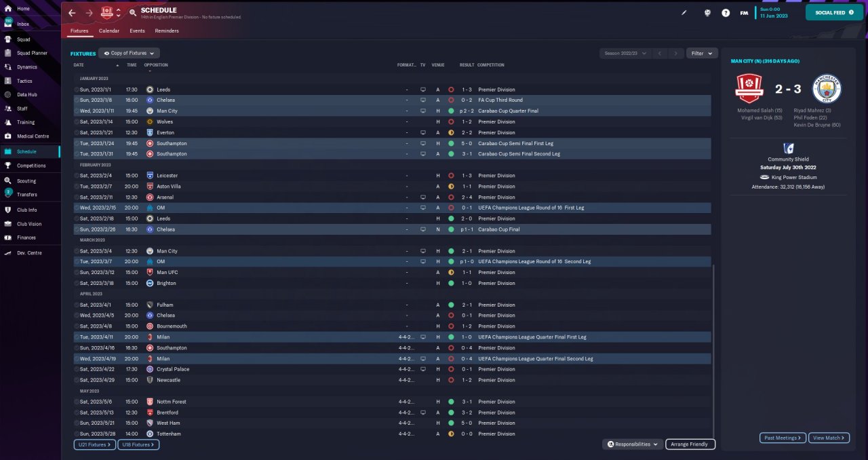Toggle the circle on Fulham 2023/4/1 row
The image size is (868, 460).
(x=77, y=305)
